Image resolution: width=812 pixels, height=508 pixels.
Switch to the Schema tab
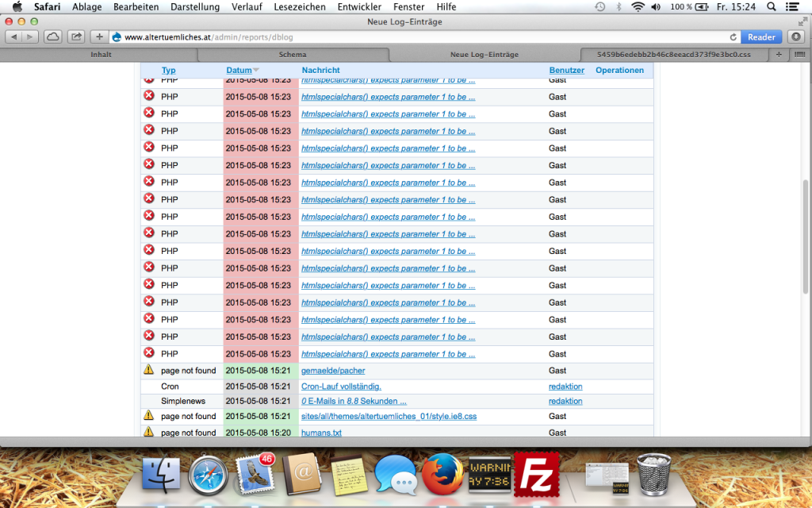click(x=293, y=55)
